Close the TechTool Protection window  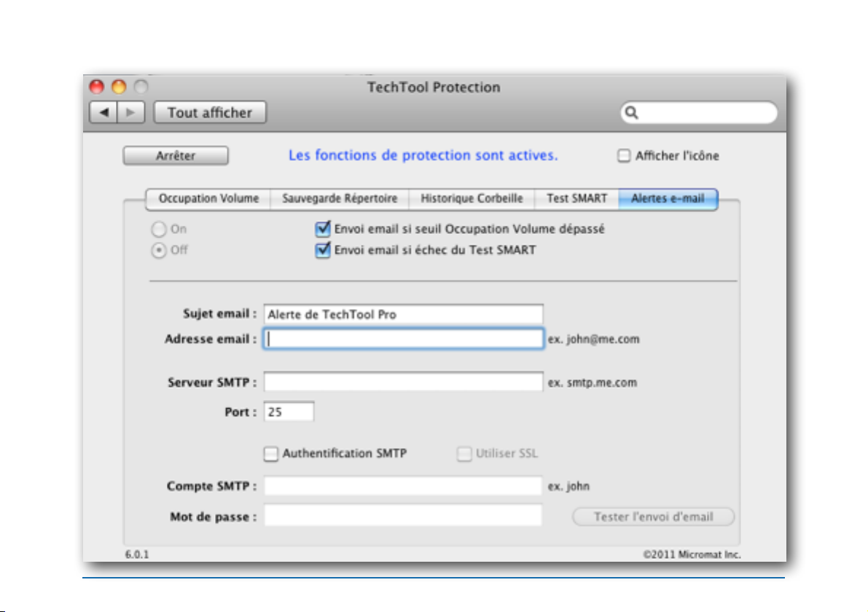(97, 87)
